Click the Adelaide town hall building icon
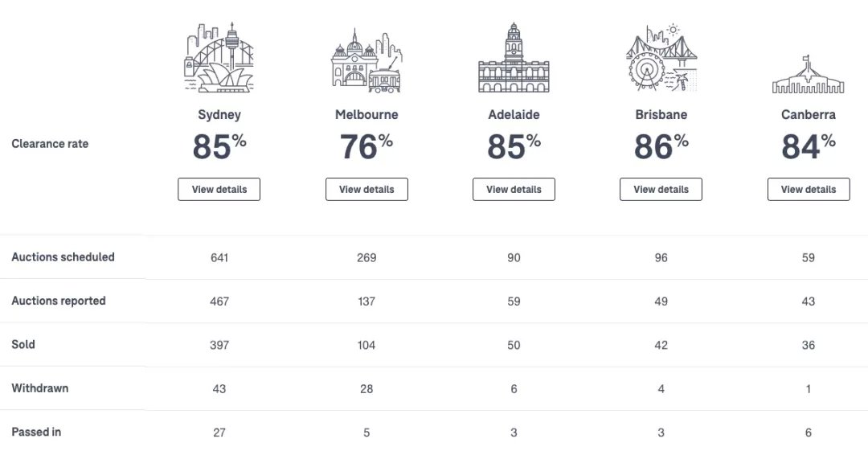The width and height of the screenshot is (868, 451). click(514, 57)
